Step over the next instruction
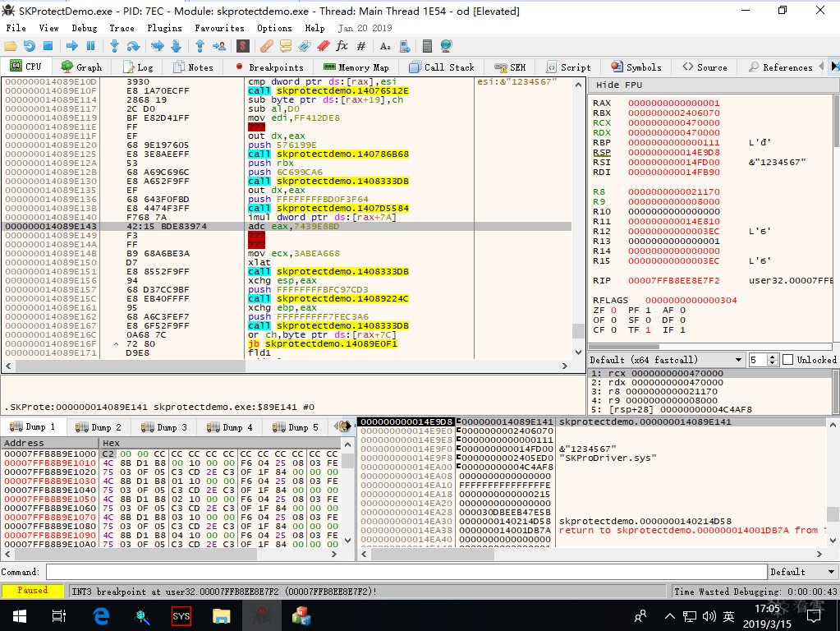840x631 pixels. [x=133, y=47]
